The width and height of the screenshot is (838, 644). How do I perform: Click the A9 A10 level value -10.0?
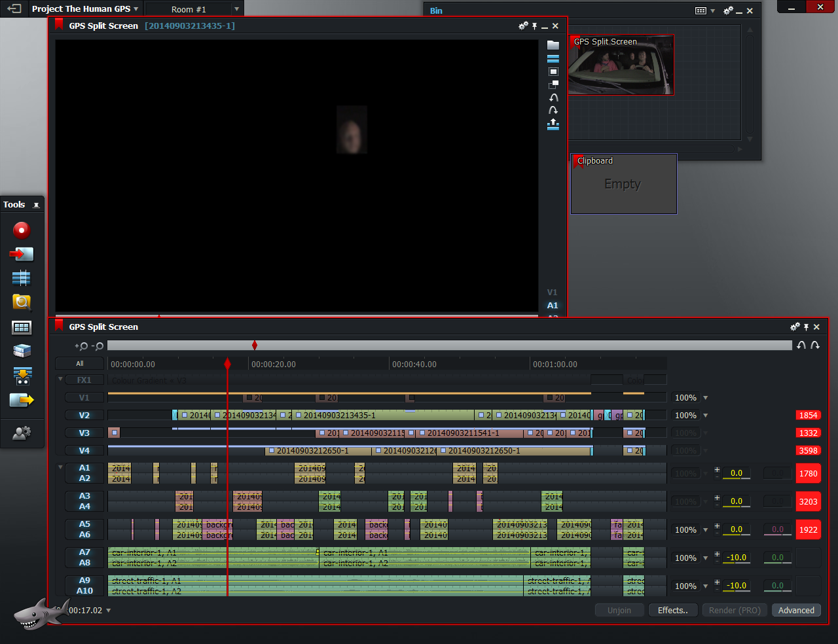pos(737,586)
